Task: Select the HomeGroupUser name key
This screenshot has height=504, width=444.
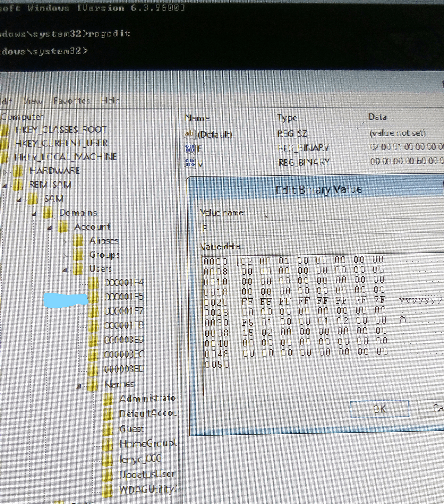Action: pos(148,444)
